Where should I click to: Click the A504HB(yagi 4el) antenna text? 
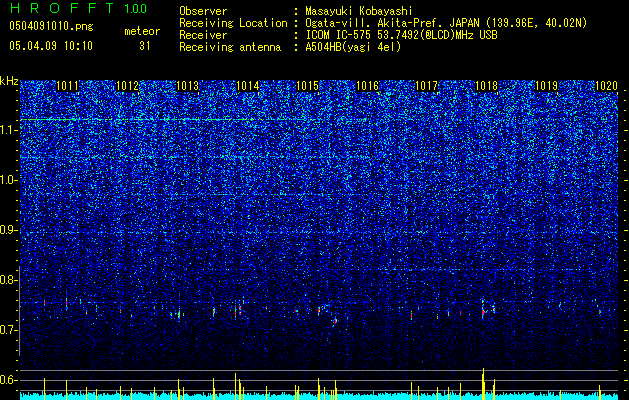pos(353,47)
